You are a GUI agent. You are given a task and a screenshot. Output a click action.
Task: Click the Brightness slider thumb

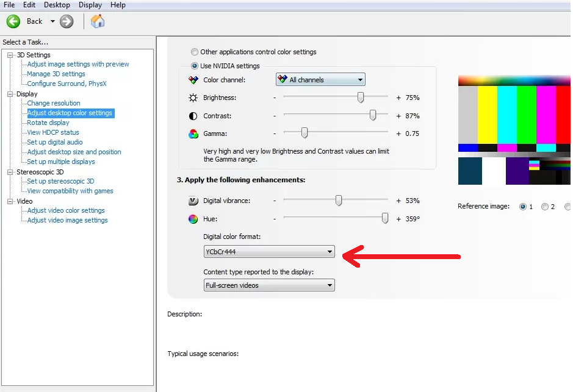tap(361, 98)
